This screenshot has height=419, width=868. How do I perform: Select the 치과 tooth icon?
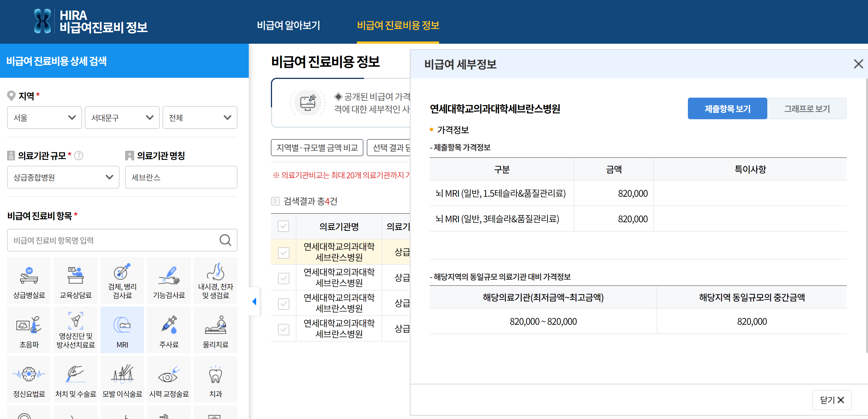[216, 379]
